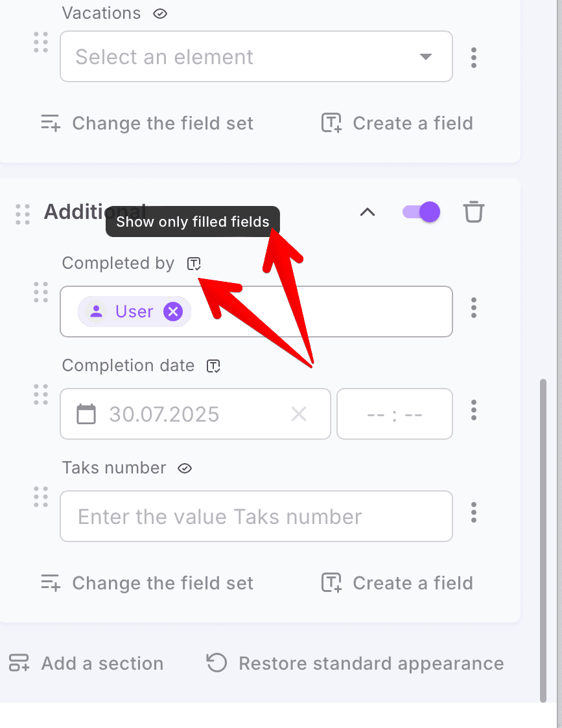Remove the User chip from Completed by
The image size is (562, 728).
tap(172, 312)
